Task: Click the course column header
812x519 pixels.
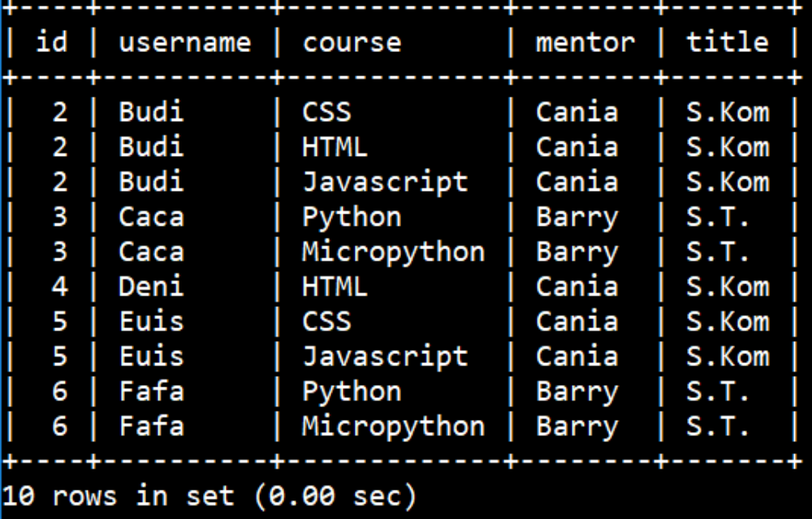Action: pyautogui.click(x=352, y=42)
